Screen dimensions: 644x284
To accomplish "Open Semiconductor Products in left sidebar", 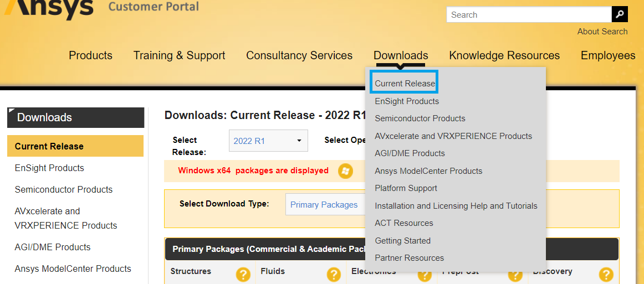I will click(63, 189).
